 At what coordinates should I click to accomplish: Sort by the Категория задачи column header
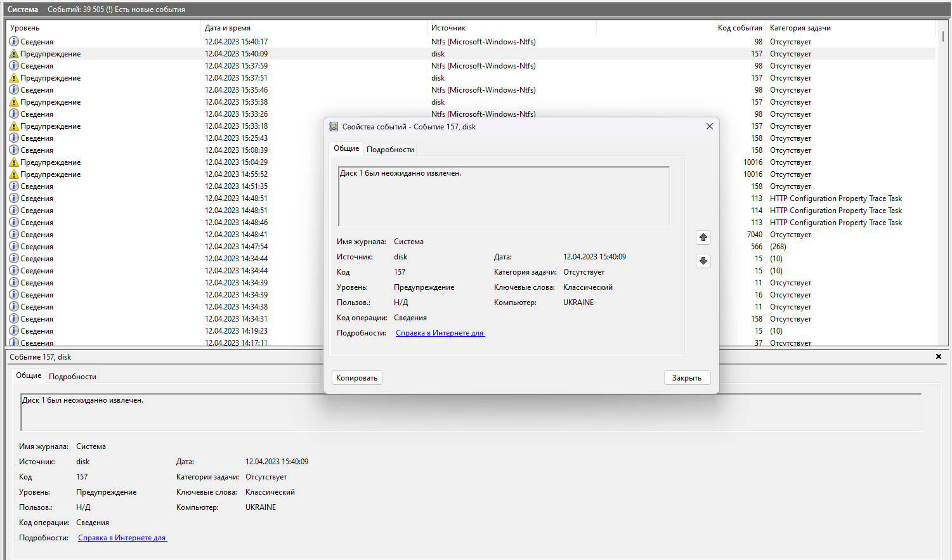851,28
